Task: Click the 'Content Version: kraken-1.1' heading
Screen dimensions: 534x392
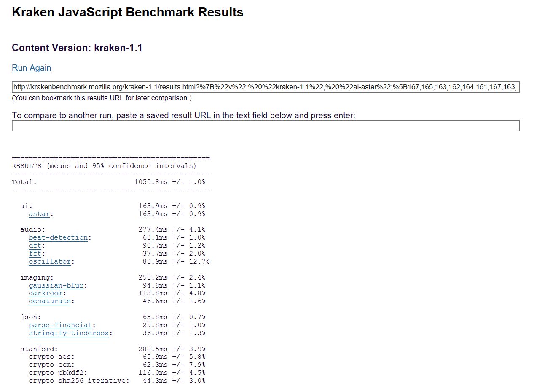Action: (77, 48)
